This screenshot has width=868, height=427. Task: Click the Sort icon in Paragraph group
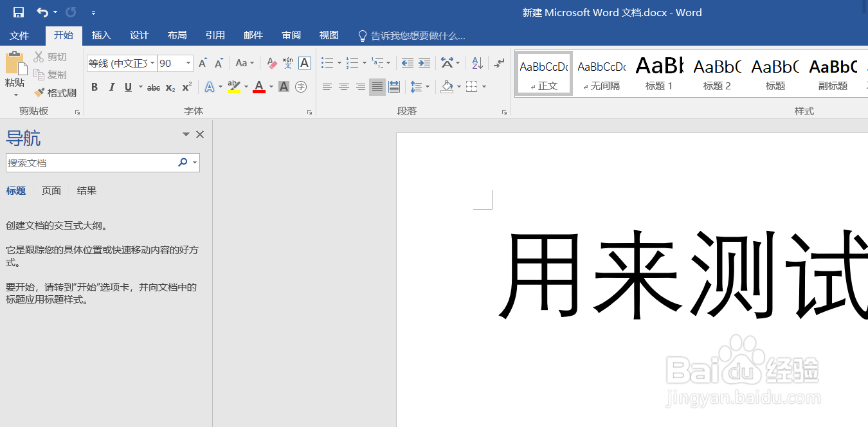click(476, 63)
